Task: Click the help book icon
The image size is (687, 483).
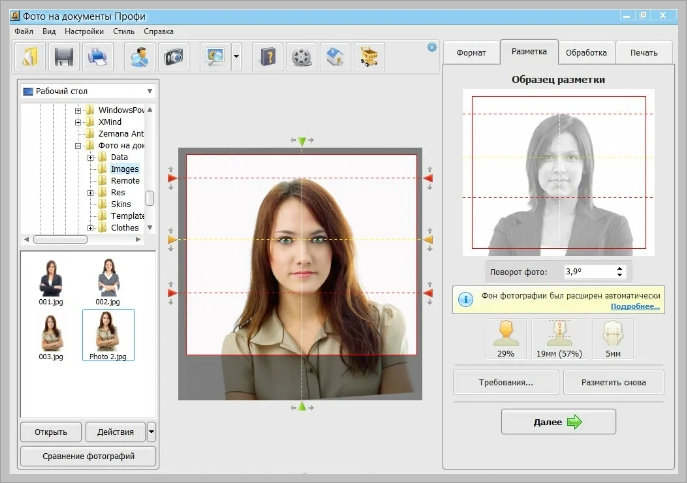Action: tap(268, 57)
